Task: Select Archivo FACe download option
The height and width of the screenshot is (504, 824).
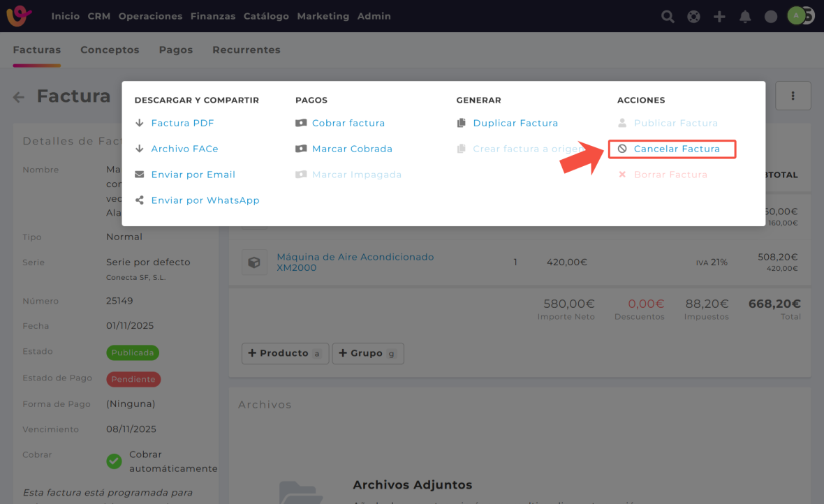Action: coord(184,149)
